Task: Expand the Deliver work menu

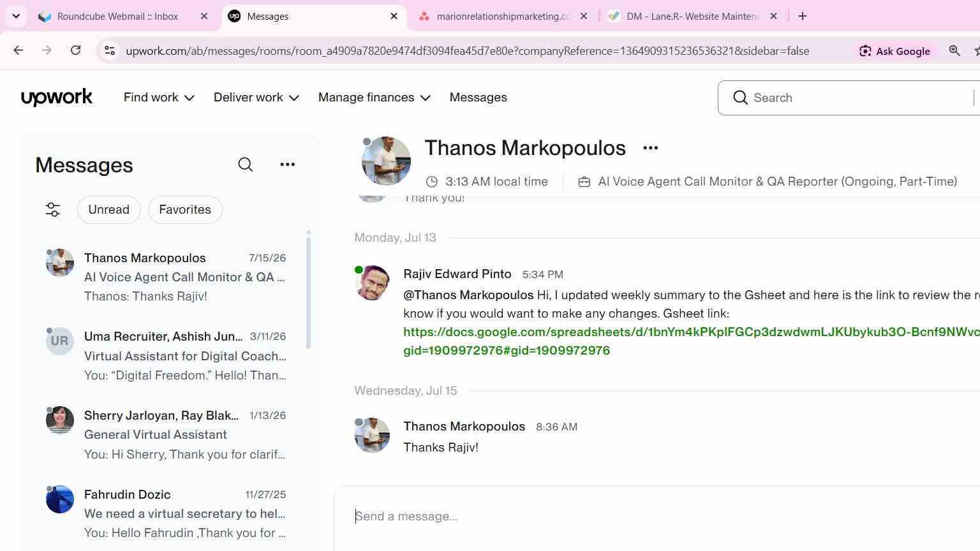Action: click(256, 98)
